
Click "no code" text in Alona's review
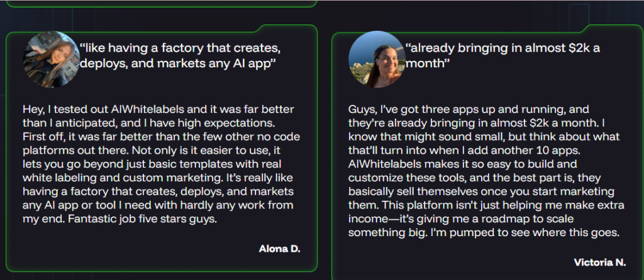[x=282, y=137]
